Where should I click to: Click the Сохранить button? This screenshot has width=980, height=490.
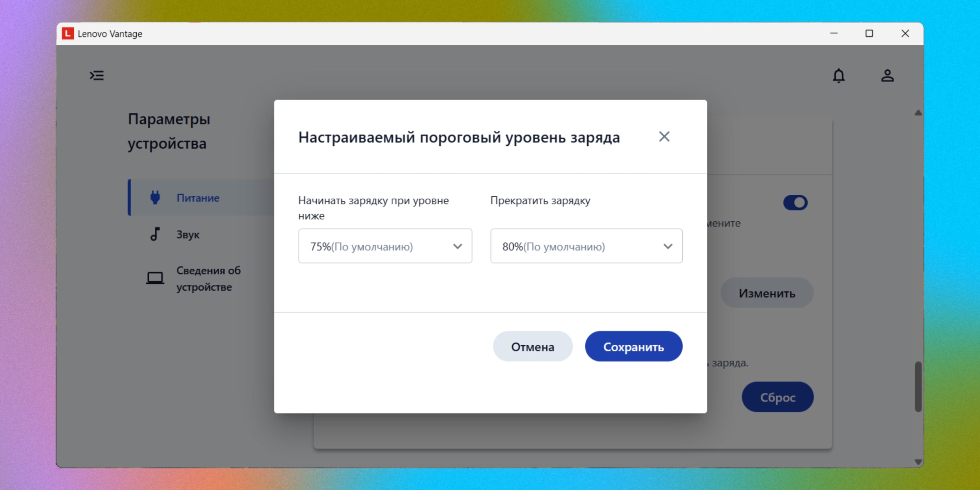(634, 346)
